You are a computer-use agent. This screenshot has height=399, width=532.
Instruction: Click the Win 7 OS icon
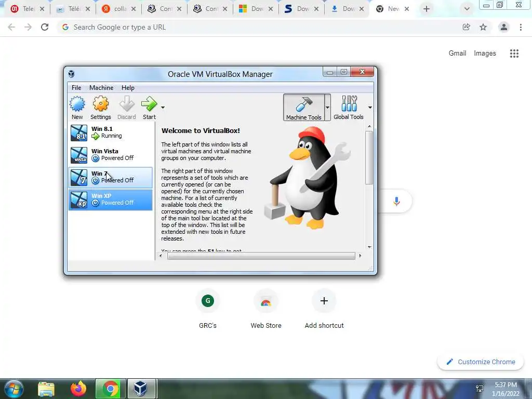[x=79, y=178]
